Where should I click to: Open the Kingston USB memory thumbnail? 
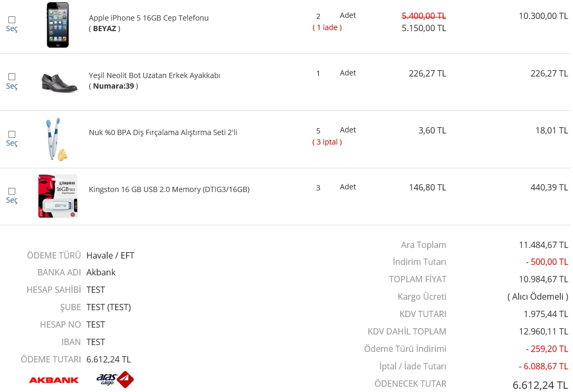click(58, 196)
